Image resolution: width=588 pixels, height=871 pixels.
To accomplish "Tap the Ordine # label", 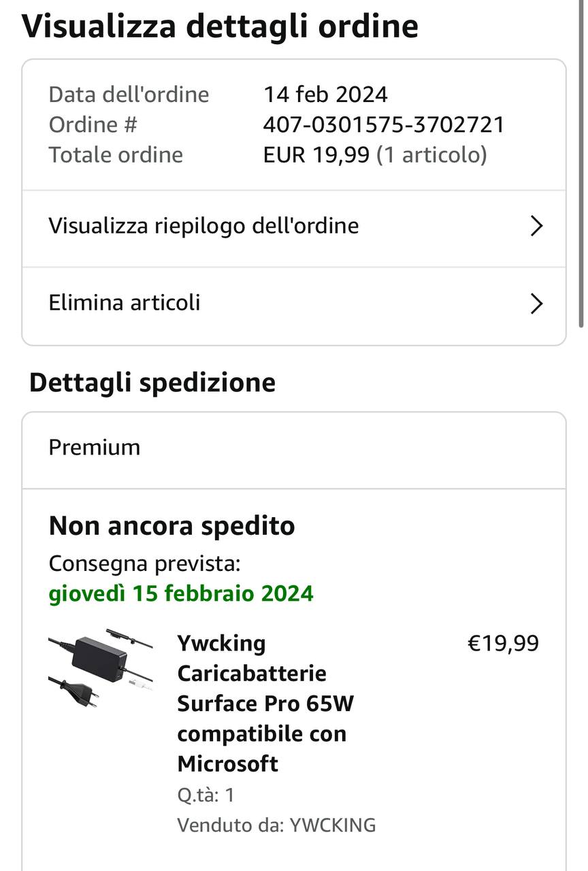I will click(93, 125).
